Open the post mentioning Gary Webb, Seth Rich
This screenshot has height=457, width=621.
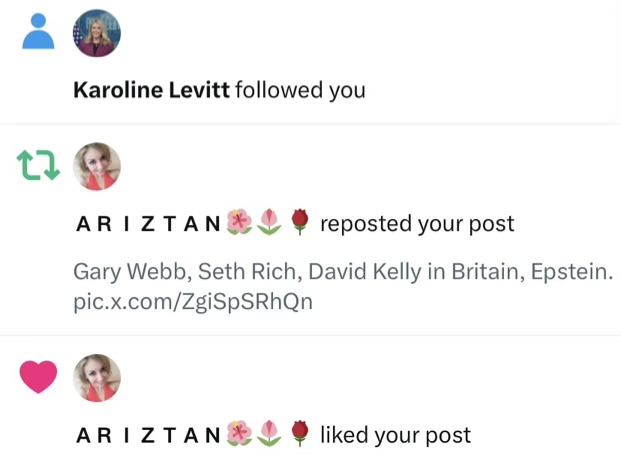[x=343, y=272]
